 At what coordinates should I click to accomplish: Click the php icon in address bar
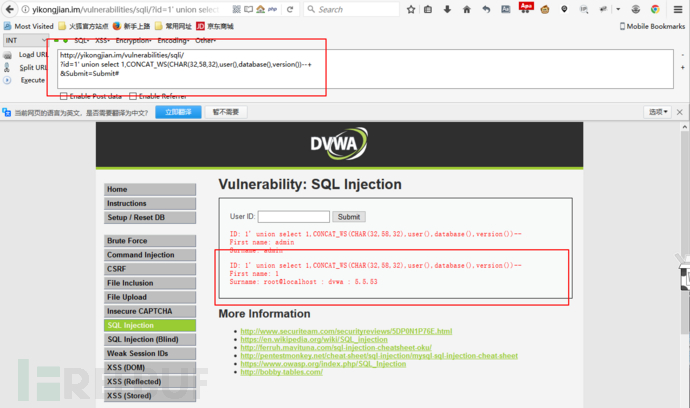pos(272,9)
